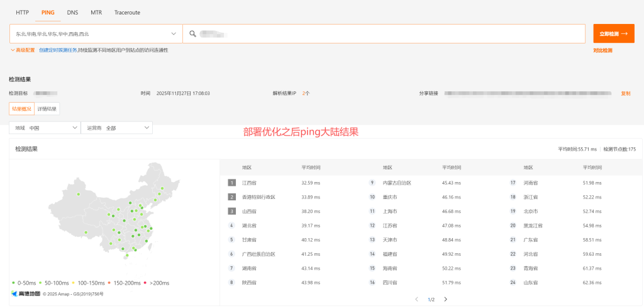Go to previous page of results
Image resolution: width=644 pixels, height=308 pixels.
(416, 299)
